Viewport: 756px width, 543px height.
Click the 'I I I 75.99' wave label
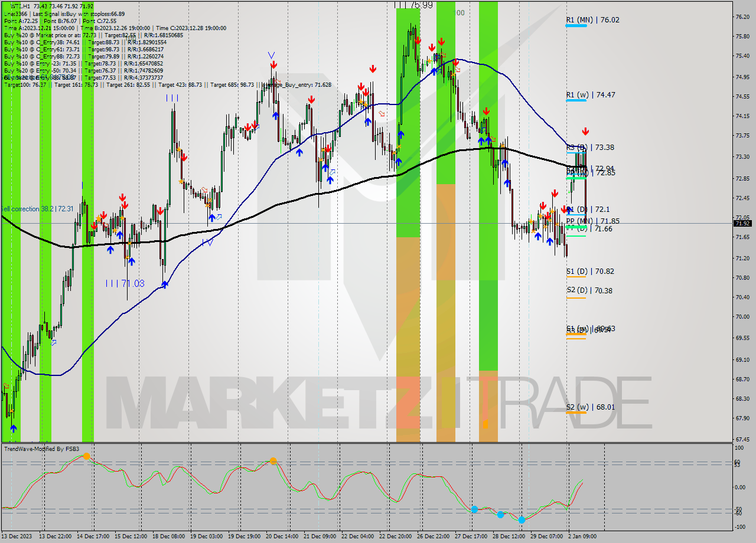point(413,5)
